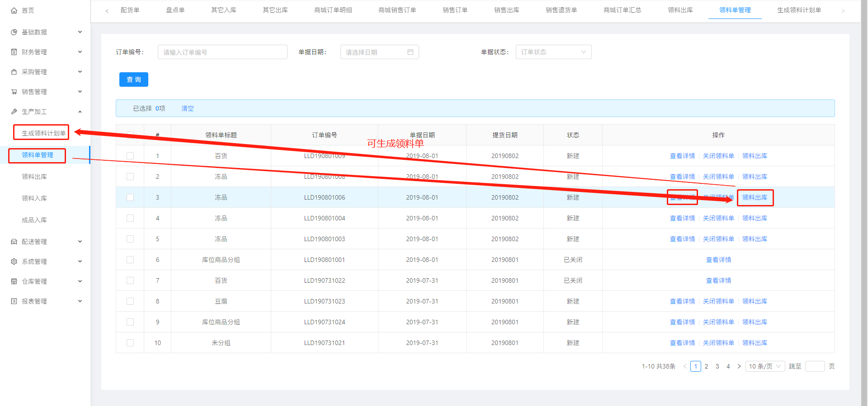Focus the 订单编号 input field

pos(222,52)
